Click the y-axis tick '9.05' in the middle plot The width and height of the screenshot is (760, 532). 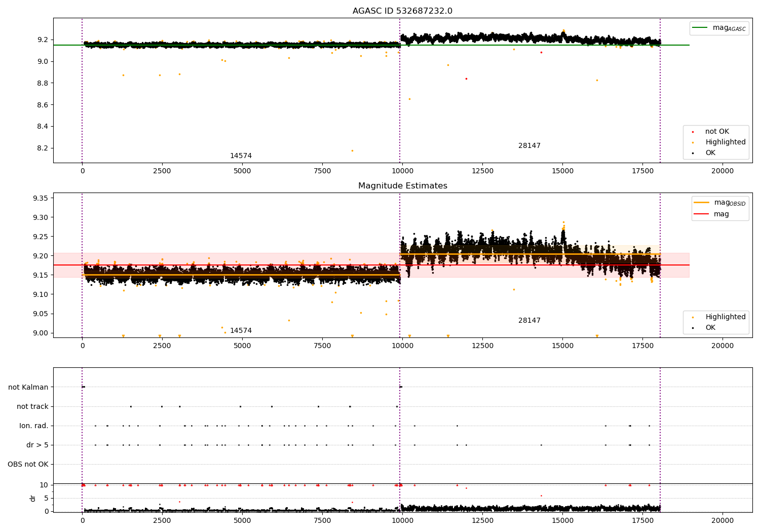(41, 314)
